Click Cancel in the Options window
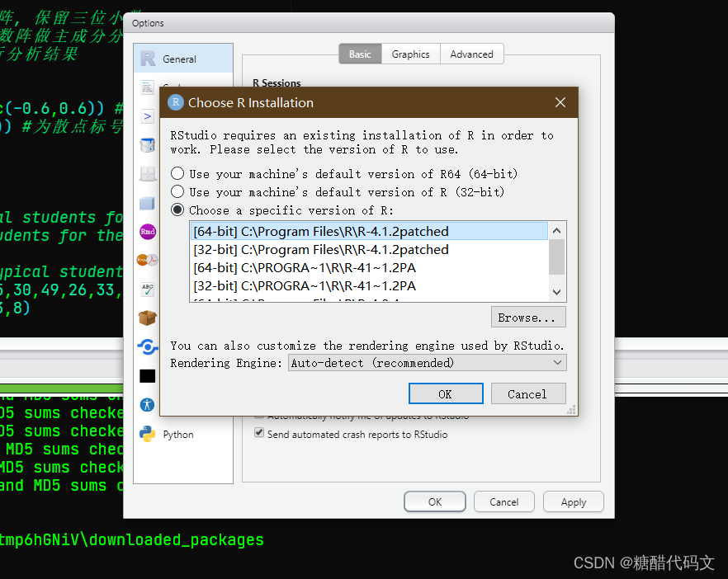The width and height of the screenshot is (728, 579). [504, 502]
